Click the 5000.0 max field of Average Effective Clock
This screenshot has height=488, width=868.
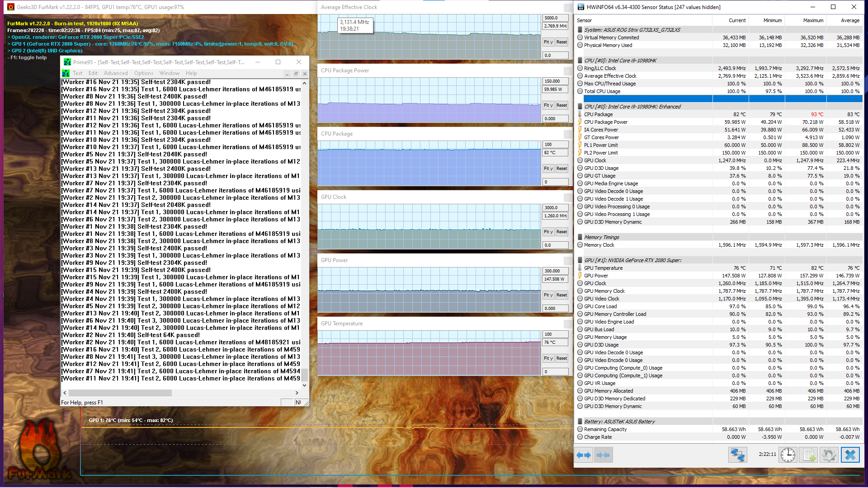point(555,18)
